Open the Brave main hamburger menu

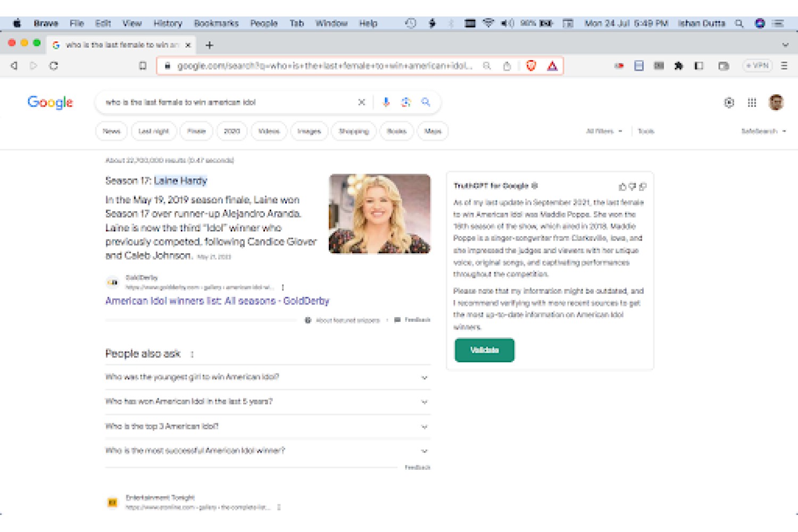click(x=784, y=66)
